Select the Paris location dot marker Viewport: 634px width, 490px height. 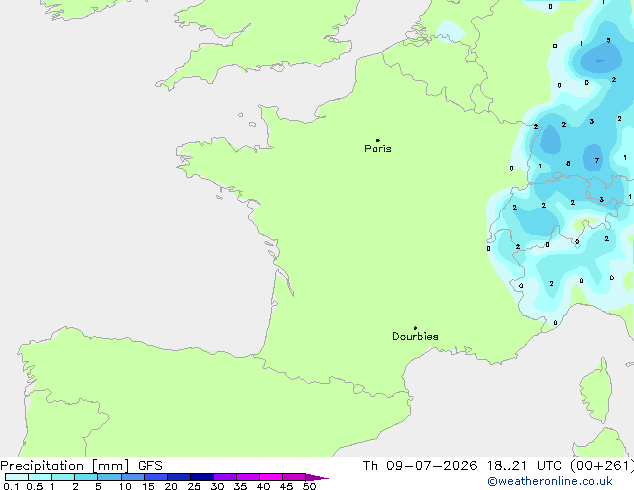378,140
